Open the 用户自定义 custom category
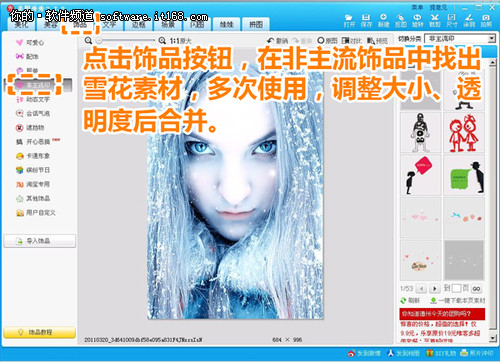This screenshot has height=362, width=500. point(36,213)
